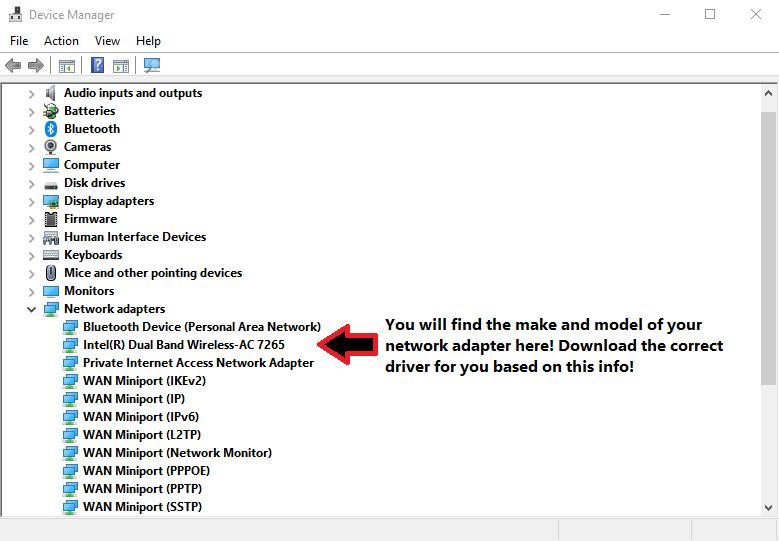
Task: Click Scan for hardware changes icon
Action: tap(152, 65)
